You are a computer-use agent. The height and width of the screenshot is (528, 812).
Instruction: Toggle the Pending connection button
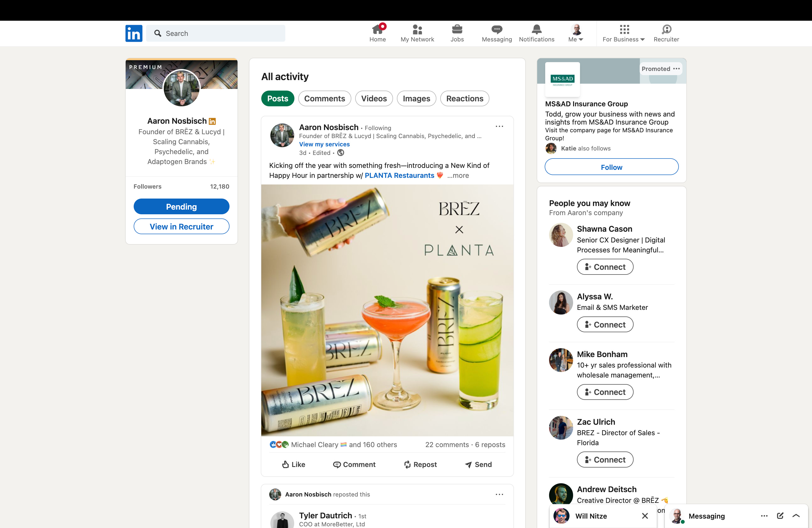click(x=181, y=206)
